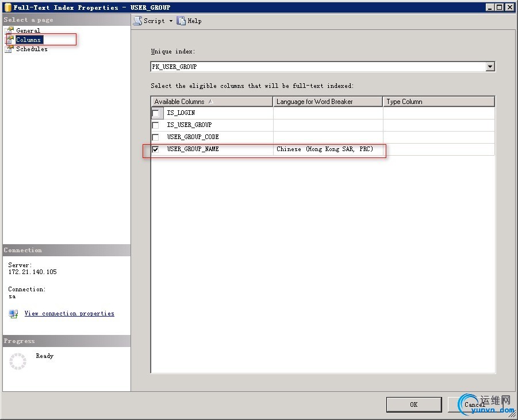Image resolution: width=518 pixels, height=420 pixels.
Task: Click the Ready progress status text
Action: point(45,356)
